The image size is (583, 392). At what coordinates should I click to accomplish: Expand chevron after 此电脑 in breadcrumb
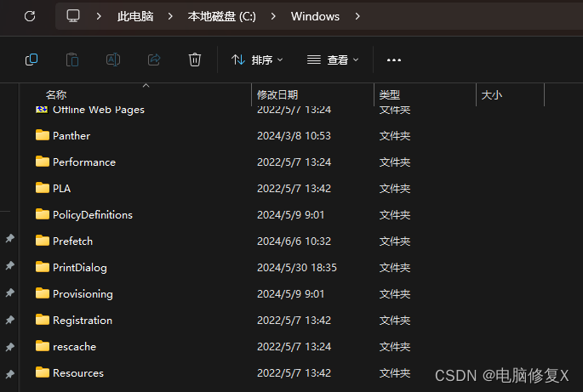pyautogui.click(x=170, y=16)
